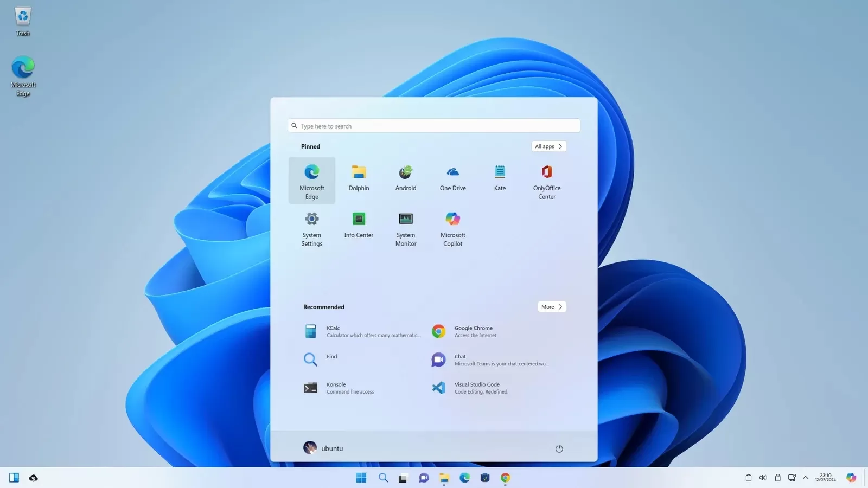Open System Monitor from Pinned
The height and width of the screenshot is (488, 868).
(x=405, y=228)
